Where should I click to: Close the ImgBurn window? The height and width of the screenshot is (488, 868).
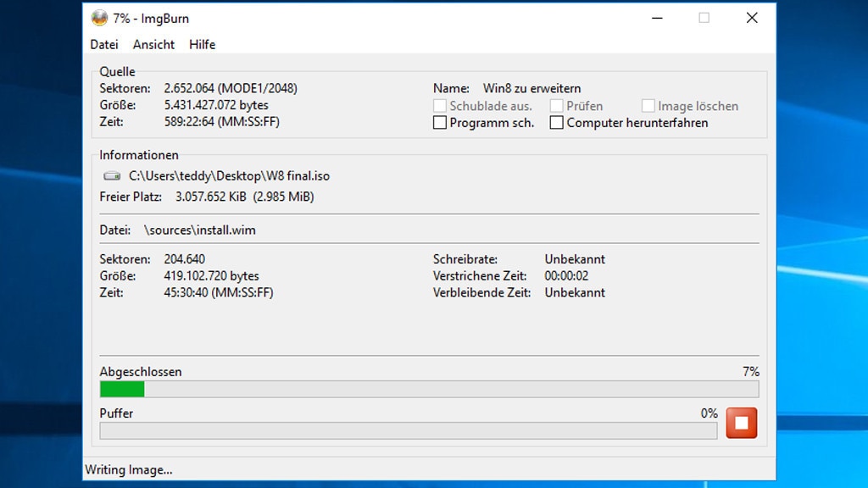click(x=752, y=19)
